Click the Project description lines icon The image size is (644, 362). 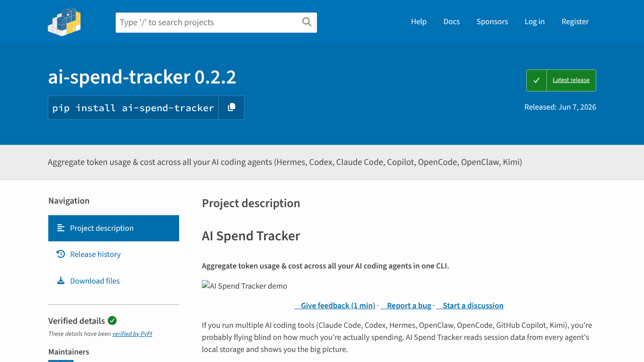point(61,228)
